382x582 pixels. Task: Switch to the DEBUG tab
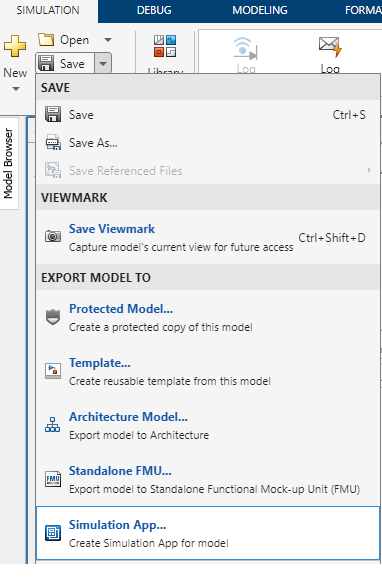click(x=154, y=10)
